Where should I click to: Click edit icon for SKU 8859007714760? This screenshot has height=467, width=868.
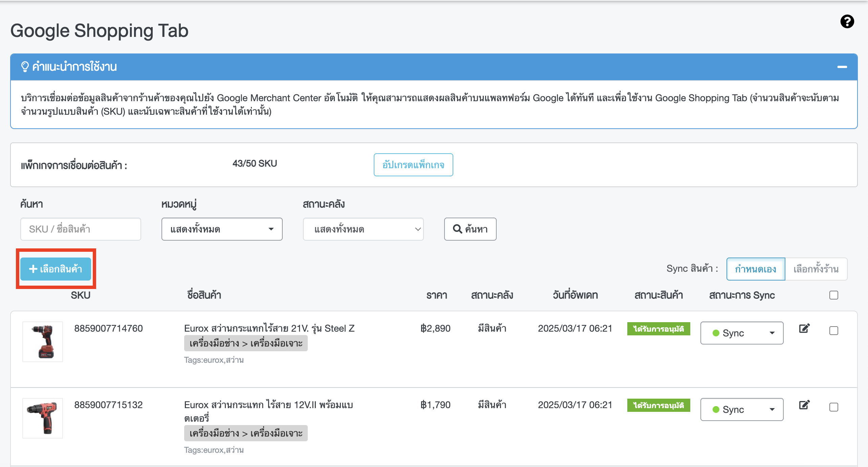pos(804,328)
